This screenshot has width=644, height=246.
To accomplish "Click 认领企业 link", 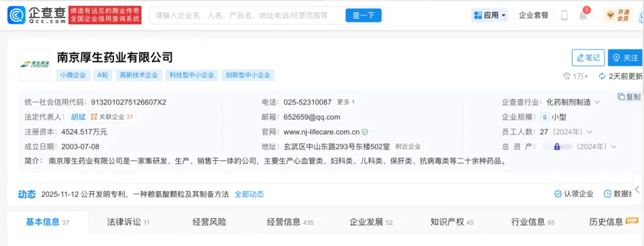I will pyautogui.click(x=574, y=194).
